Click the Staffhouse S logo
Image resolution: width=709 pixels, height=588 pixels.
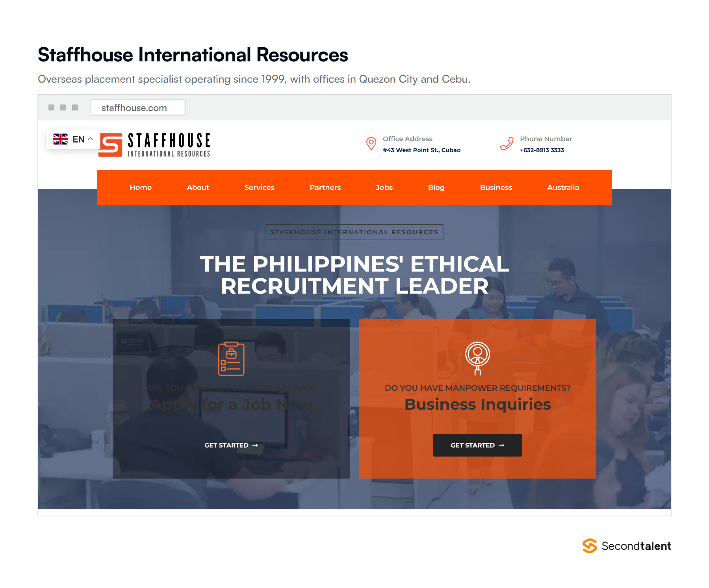[x=110, y=145]
